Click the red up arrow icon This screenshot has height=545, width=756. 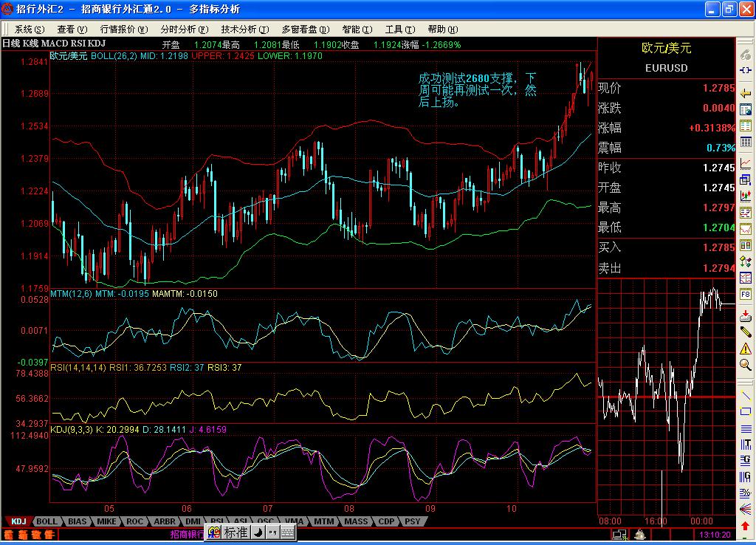click(746, 525)
